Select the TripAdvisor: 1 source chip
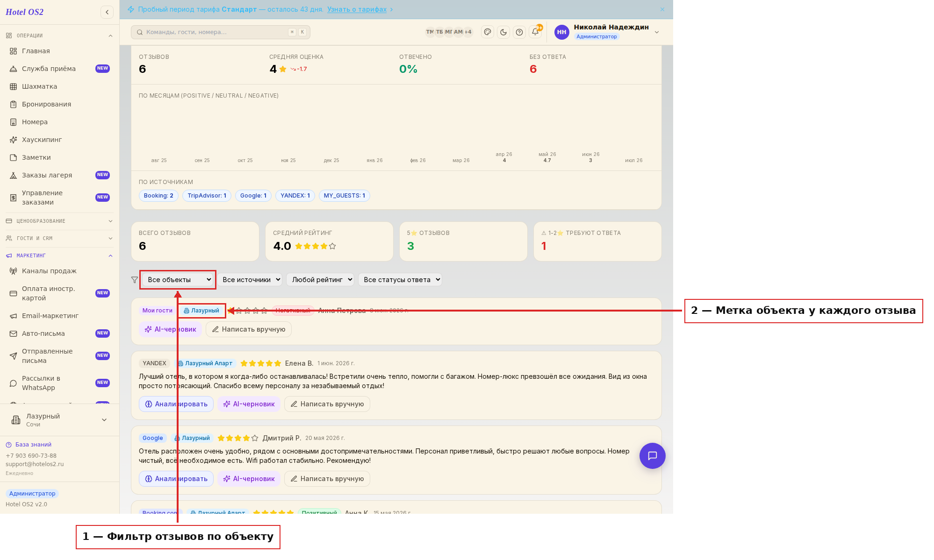Screen dimensions: 934x560 207,196
